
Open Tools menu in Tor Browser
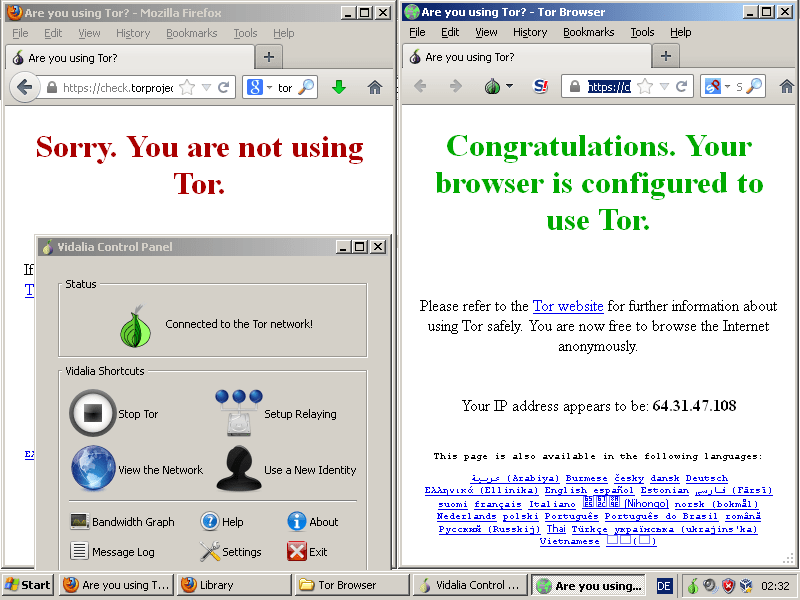click(x=642, y=32)
